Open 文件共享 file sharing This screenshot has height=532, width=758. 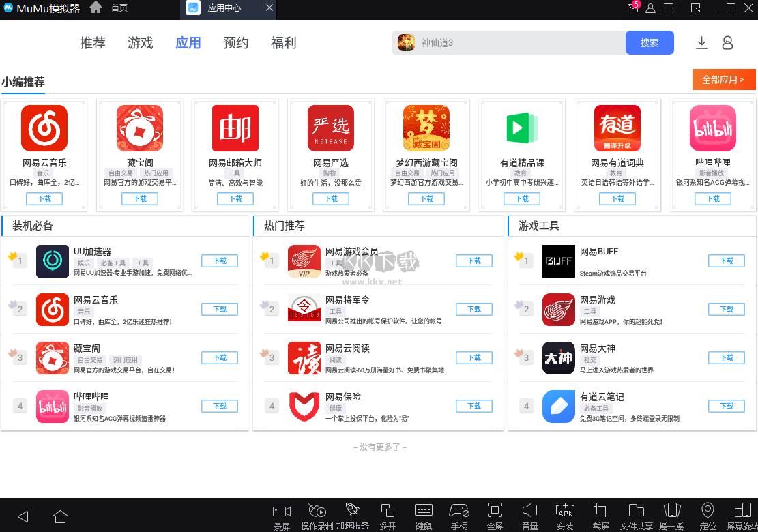pyautogui.click(x=637, y=515)
